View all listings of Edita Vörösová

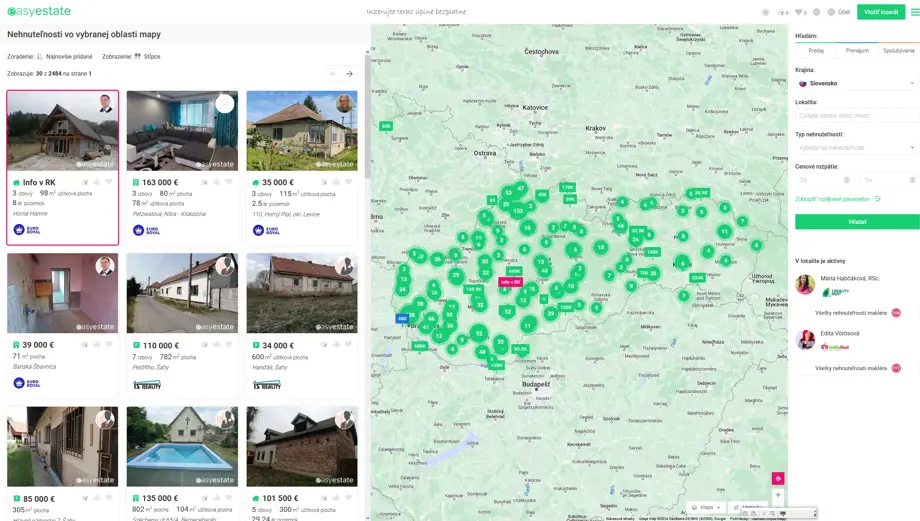857,368
